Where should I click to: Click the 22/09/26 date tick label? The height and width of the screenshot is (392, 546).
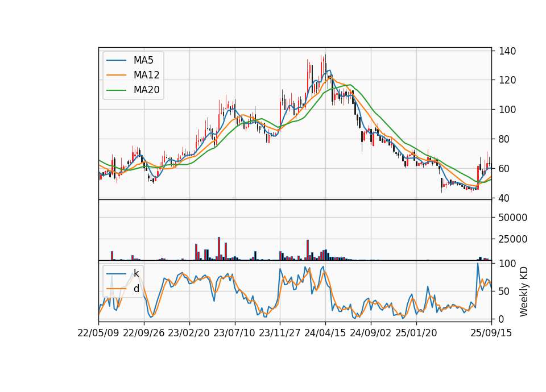[x=144, y=333]
